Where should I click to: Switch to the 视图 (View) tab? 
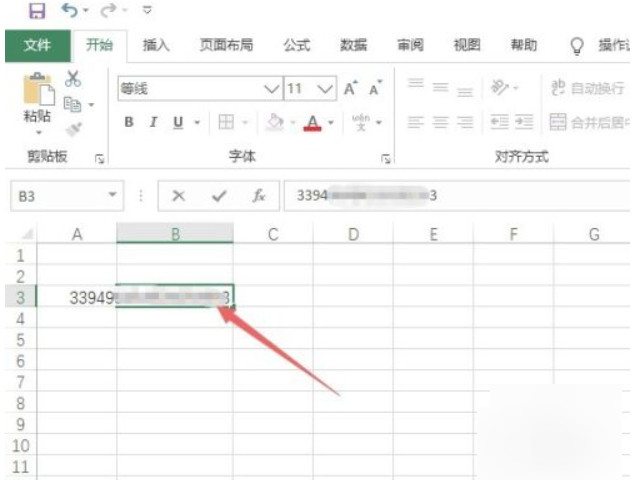(x=467, y=45)
